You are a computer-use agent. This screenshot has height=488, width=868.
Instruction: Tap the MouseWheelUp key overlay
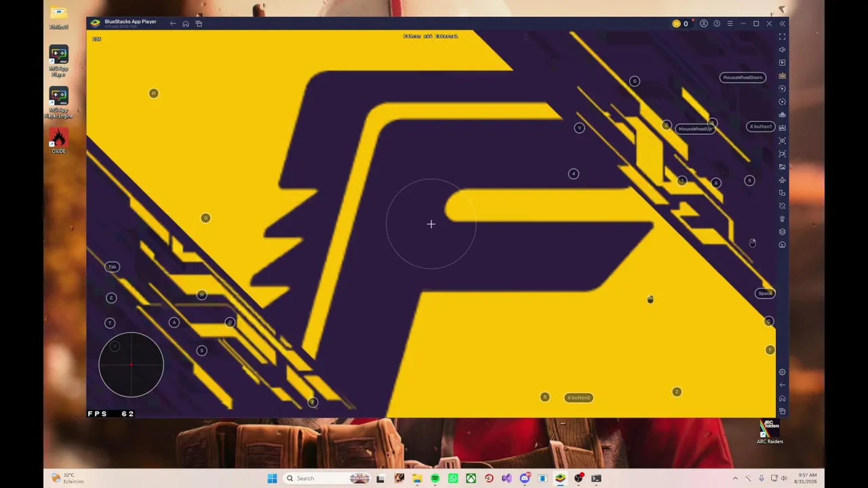pos(695,129)
